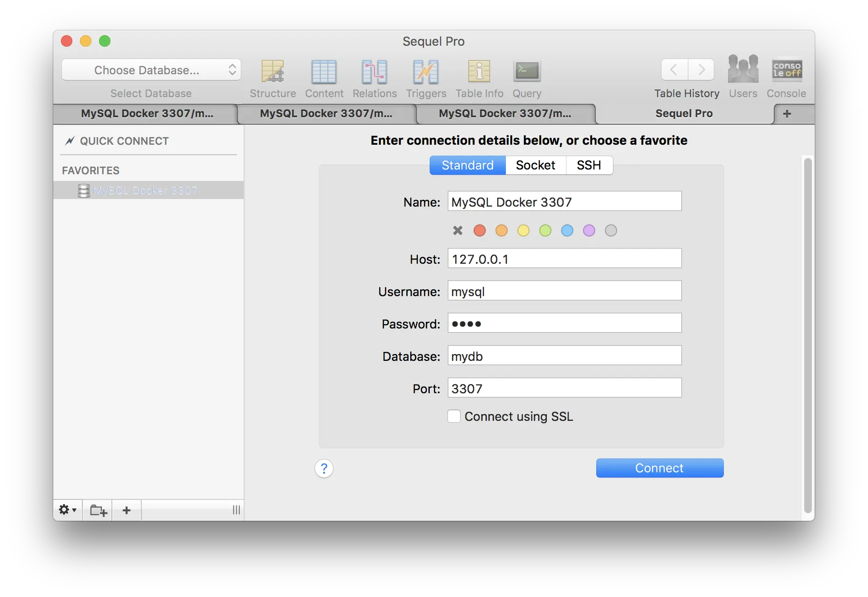Choose the blue color label

tap(567, 230)
